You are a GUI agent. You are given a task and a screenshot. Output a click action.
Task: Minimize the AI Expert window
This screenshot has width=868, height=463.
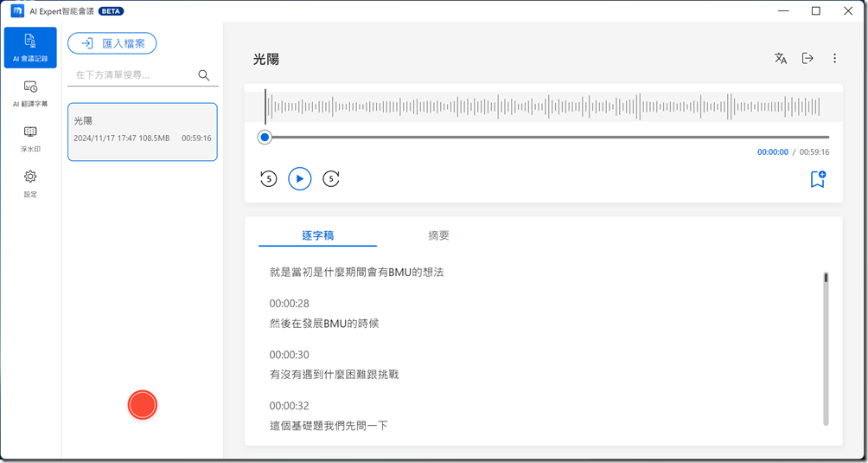click(x=782, y=11)
